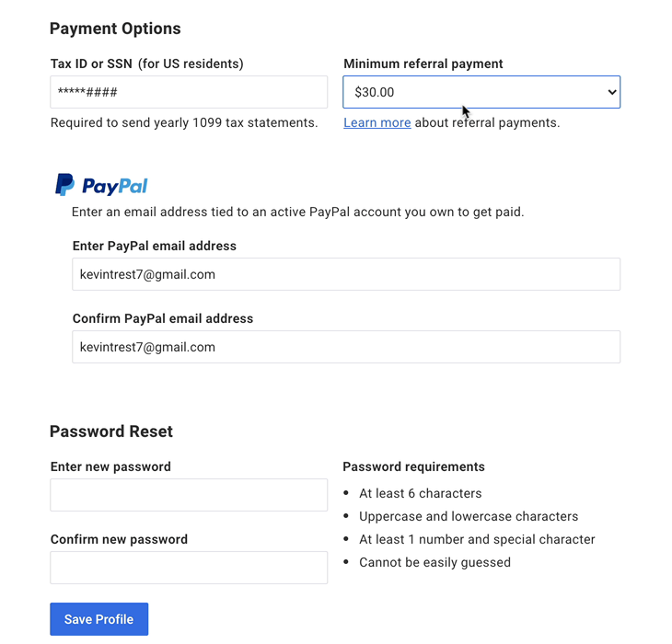Image resolution: width=672 pixels, height=644 pixels.
Task: Click the "Enter PayPal email address" label
Action: (x=154, y=246)
